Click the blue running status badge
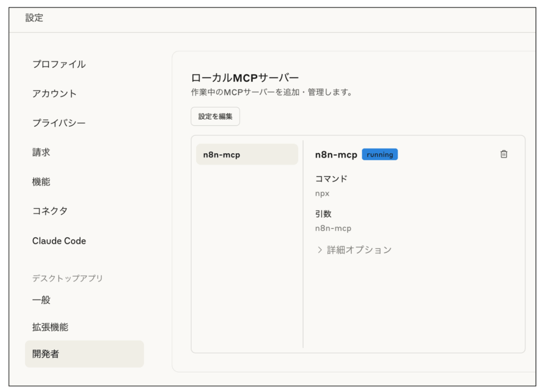This screenshot has height=392, width=541. tap(380, 154)
